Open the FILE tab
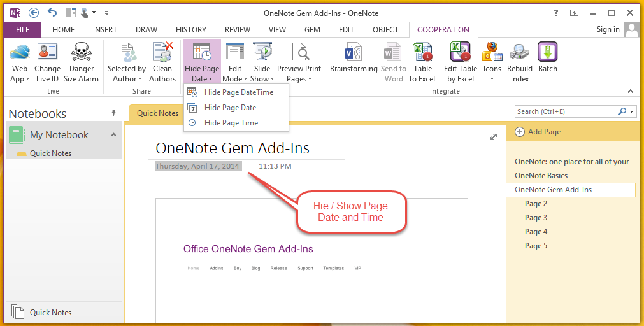 pos(22,29)
